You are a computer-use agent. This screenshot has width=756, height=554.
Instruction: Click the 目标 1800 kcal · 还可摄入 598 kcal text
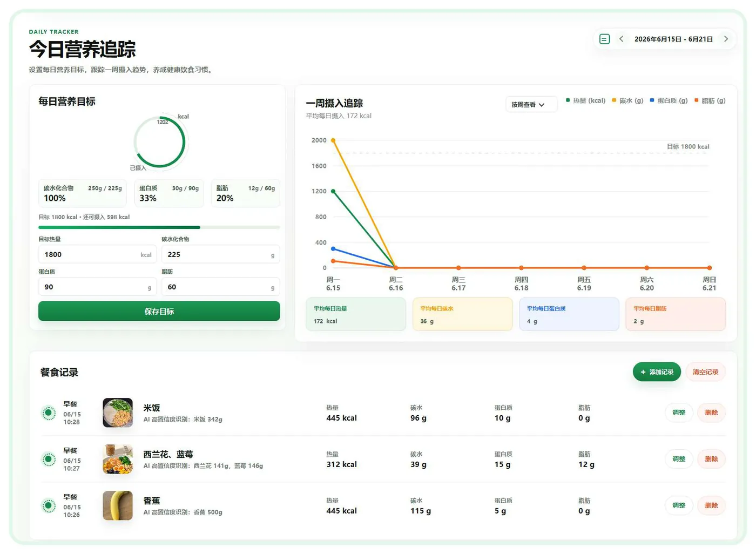pos(84,217)
